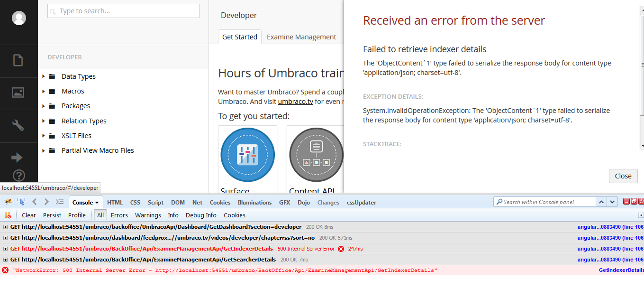Viewport: 644px width, 298px height.
Task: Filter console by Cookies
Action: [x=235, y=215]
